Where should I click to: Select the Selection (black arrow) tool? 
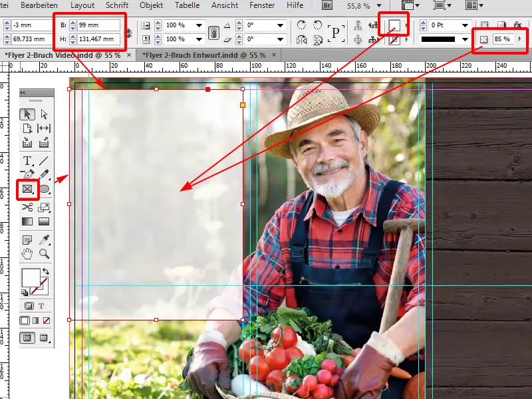[x=27, y=114]
